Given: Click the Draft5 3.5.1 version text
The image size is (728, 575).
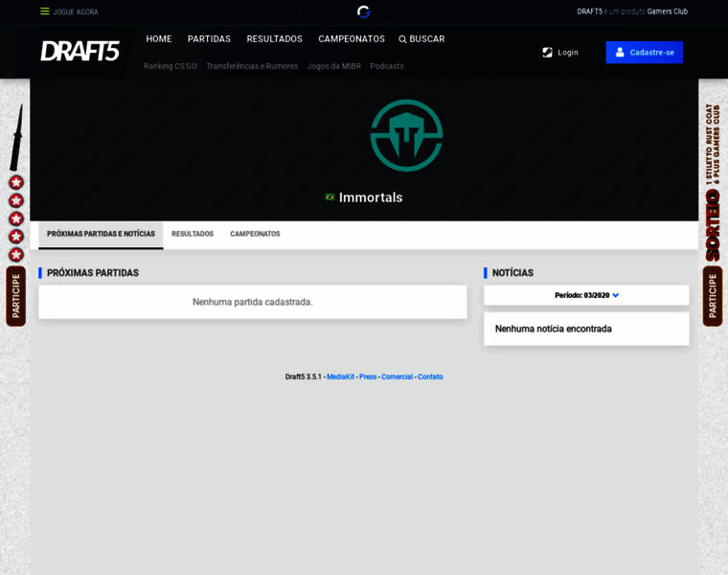Looking at the screenshot, I should 304,377.
